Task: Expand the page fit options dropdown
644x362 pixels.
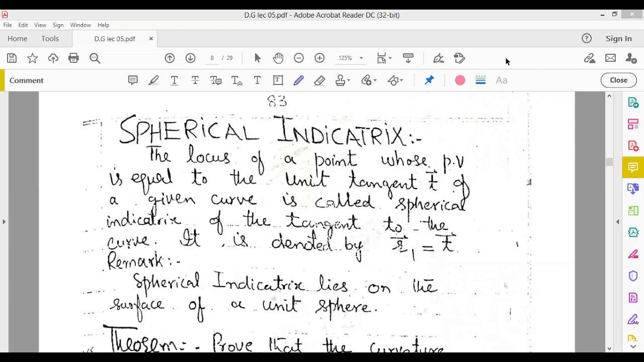Action: pos(390,58)
